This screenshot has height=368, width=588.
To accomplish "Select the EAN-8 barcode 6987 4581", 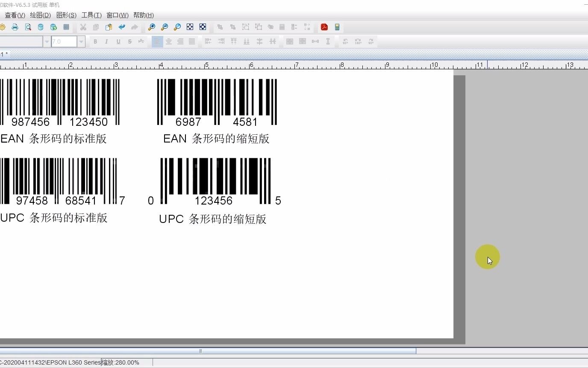I will click(x=217, y=103).
